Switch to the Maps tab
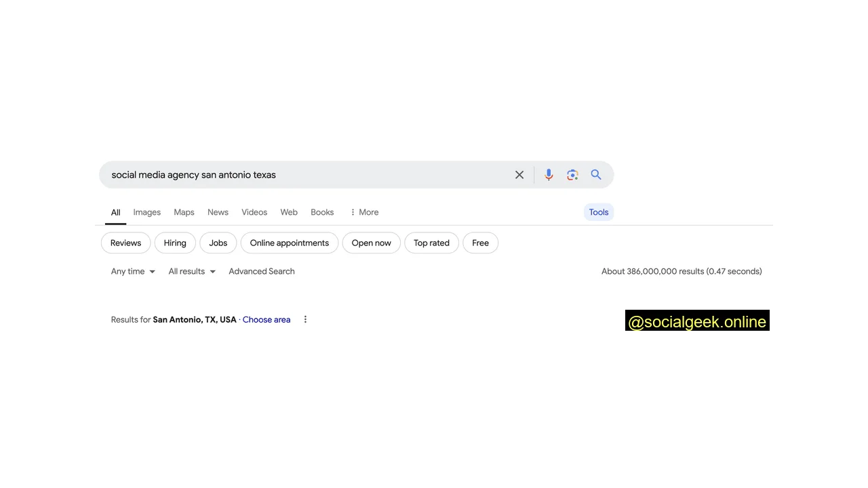Viewport: 868px width, 488px height. (x=184, y=212)
